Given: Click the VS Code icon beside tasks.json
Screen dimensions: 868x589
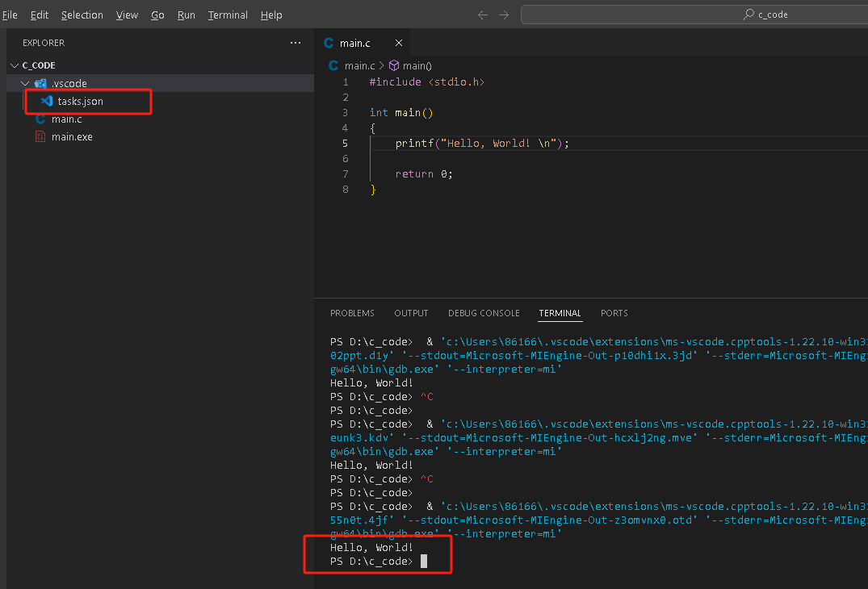Looking at the screenshot, I should tap(47, 101).
